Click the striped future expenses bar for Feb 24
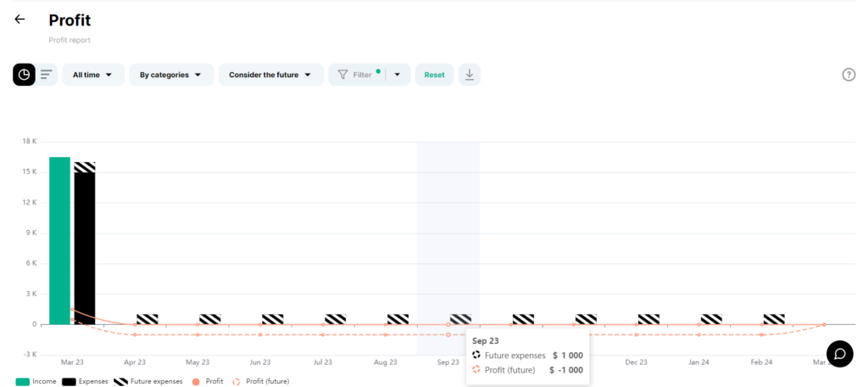 point(774,319)
